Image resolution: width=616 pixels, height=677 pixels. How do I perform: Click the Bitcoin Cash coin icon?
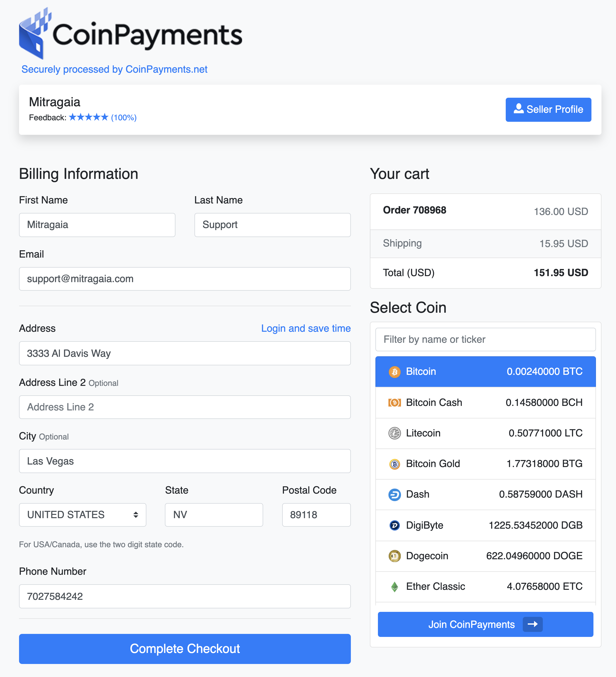pos(394,402)
